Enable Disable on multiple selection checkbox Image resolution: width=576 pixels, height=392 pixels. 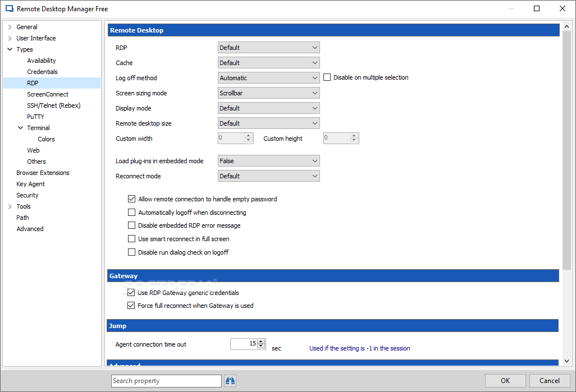click(327, 77)
